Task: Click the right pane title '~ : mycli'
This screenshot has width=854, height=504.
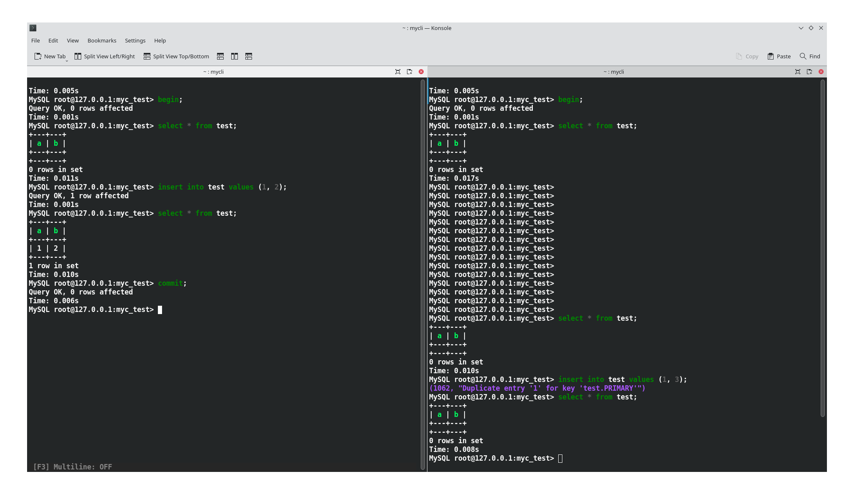Action: (x=614, y=72)
